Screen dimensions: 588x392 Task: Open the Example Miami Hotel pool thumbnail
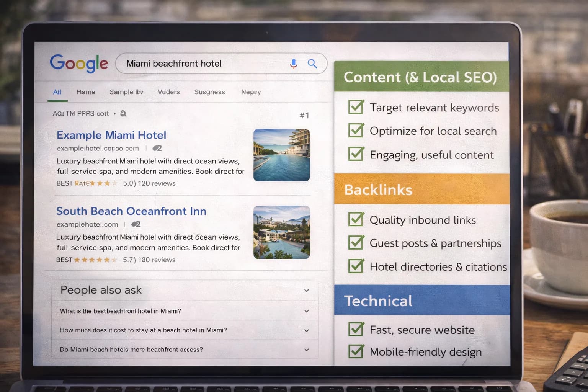[282, 155]
